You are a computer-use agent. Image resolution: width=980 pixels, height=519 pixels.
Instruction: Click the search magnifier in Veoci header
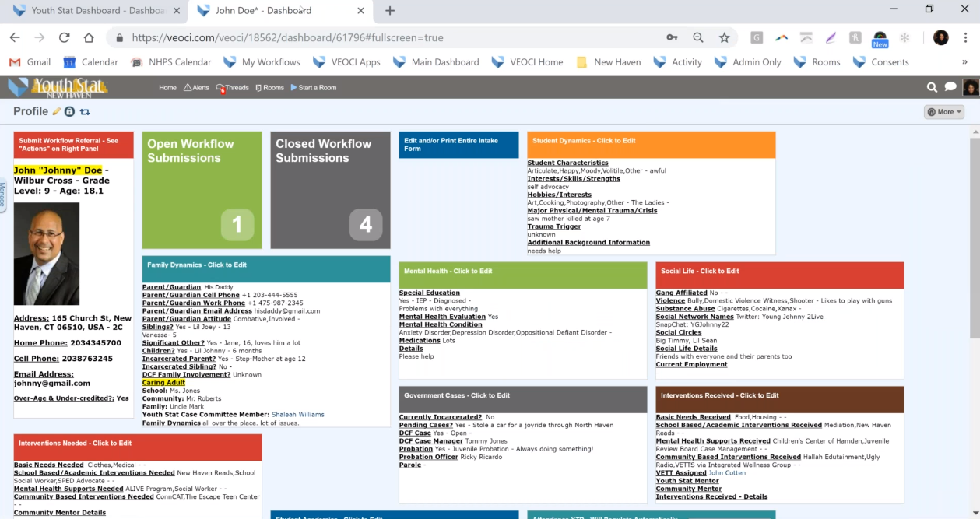[x=932, y=88]
